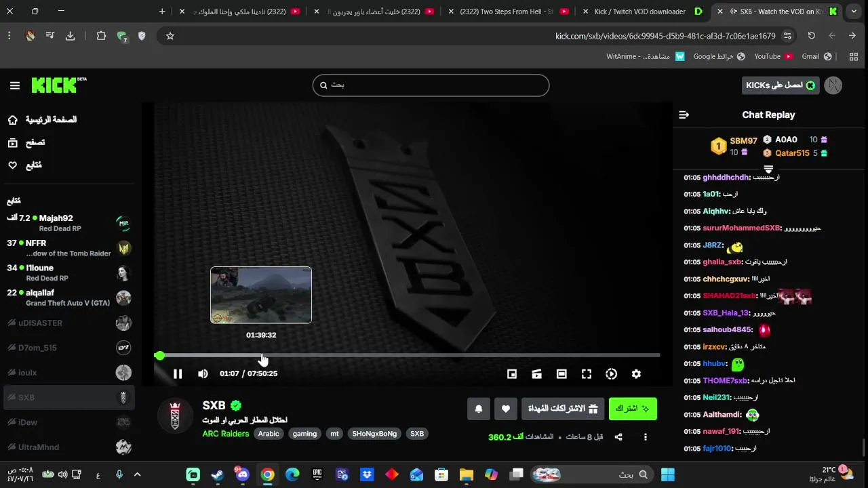
Task: Toggle the notification bell
Action: click(x=479, y=409)
